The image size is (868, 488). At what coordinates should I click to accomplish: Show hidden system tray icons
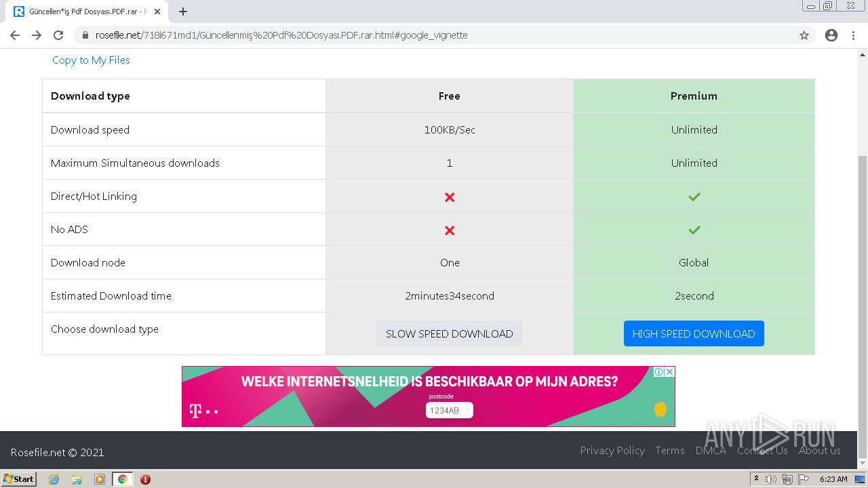point(757,479)
